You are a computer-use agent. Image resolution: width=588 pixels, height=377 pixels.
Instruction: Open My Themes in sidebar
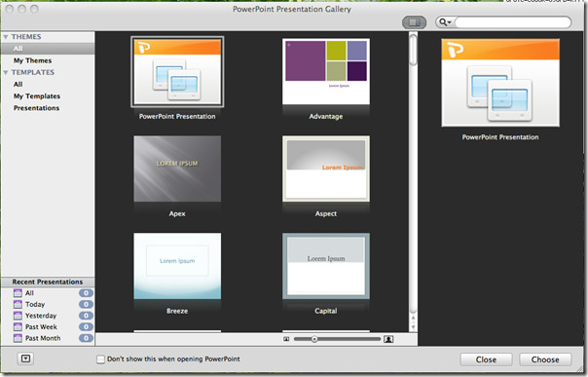[x=33, y=60]
